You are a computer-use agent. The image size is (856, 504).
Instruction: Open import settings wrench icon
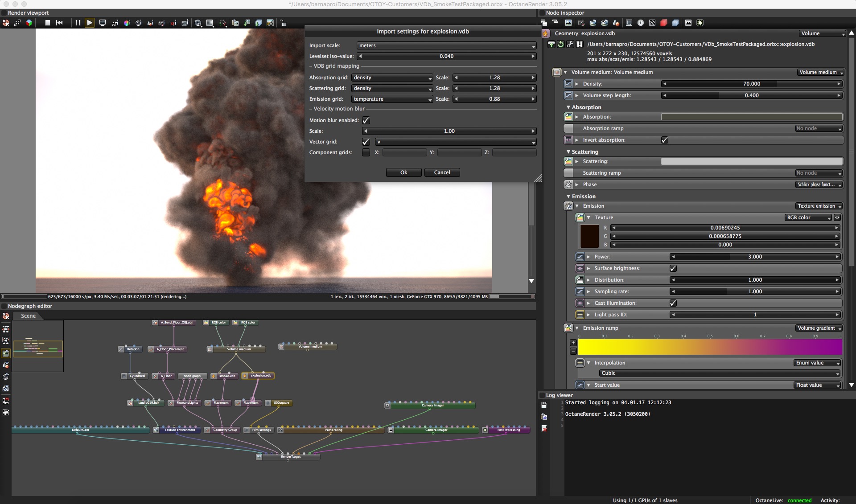coord(570,44)
